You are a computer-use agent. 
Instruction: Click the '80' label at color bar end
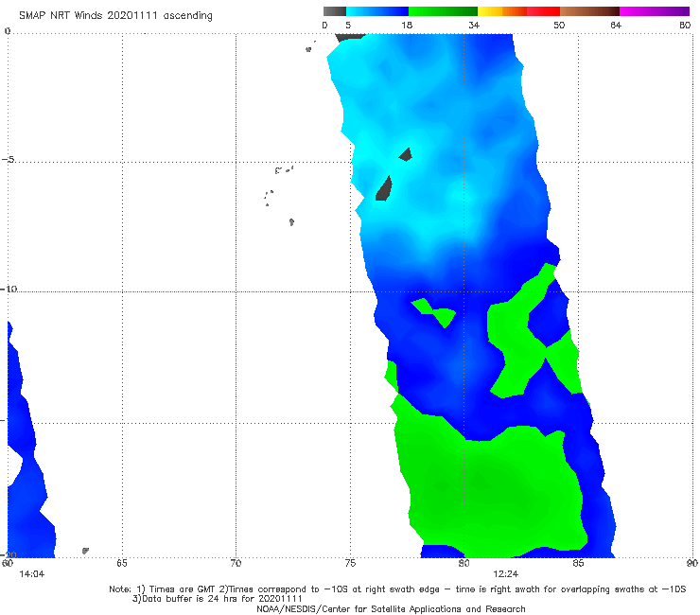point(685,26)
